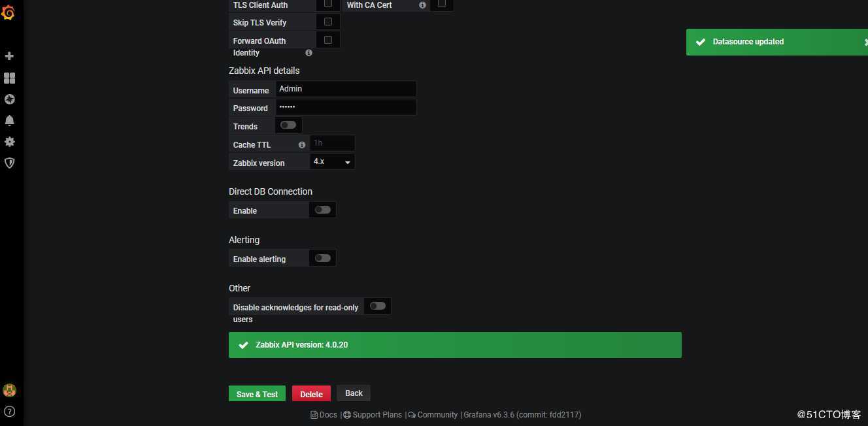Toggle the Trends switch
Image resolution: width=868 pixels, height=426 pixels.
288,125
